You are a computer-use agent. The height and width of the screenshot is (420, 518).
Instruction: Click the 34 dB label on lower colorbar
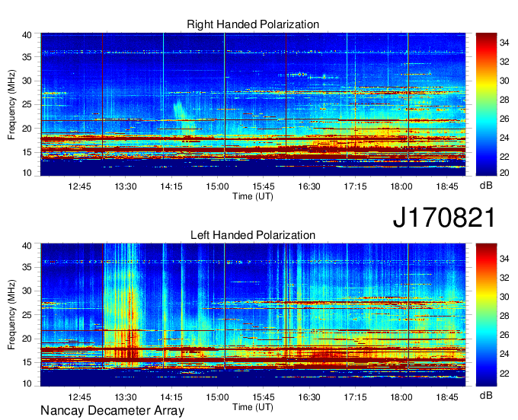point(504,259)
